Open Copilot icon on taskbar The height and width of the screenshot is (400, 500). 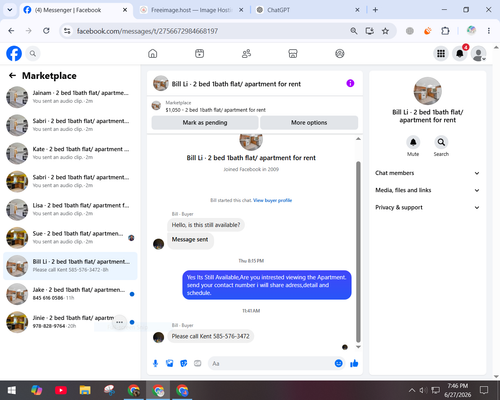pos(37,390)
